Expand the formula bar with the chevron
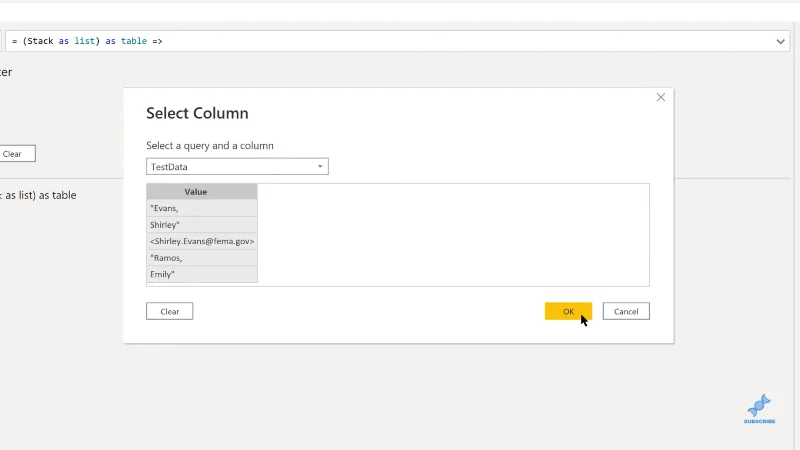Viewport: 800px width, 450px height. click(x=780, y=41)
